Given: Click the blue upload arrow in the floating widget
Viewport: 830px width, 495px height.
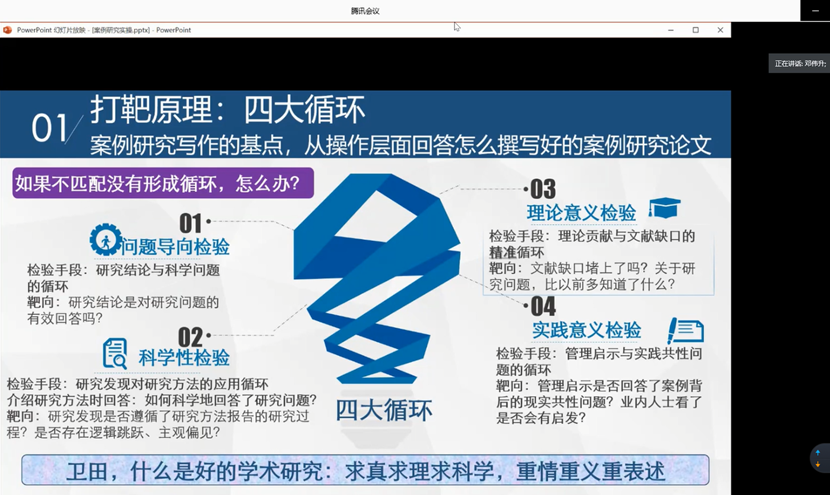Looking at the screenshot, I should (818, 454).
